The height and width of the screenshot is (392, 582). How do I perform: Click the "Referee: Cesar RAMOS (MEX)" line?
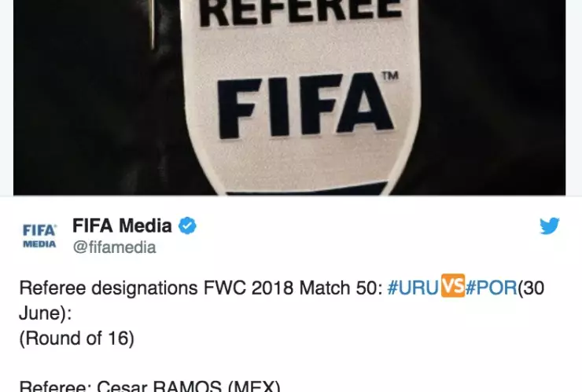click(149, 386)
